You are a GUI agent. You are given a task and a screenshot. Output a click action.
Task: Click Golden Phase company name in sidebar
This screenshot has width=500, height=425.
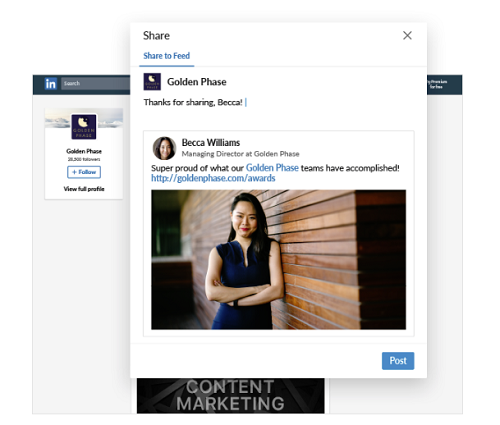pos(84,151)
